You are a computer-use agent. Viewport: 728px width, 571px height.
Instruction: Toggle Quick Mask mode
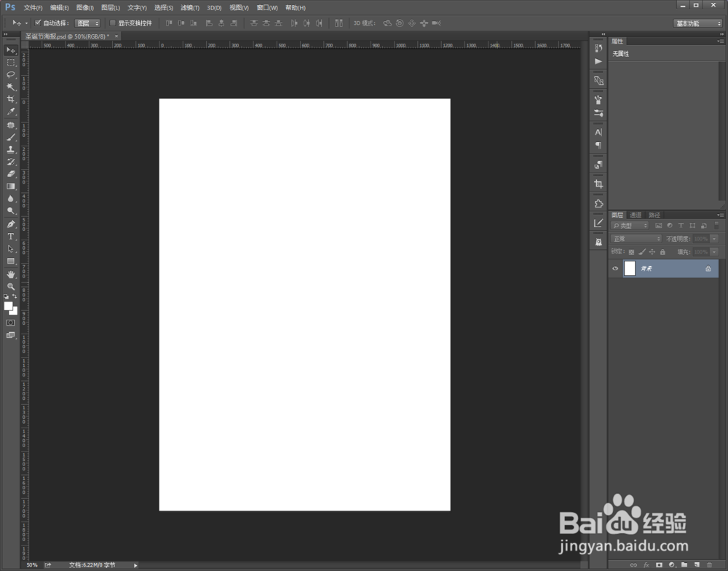pyautogui.click(x=10, y=323)
